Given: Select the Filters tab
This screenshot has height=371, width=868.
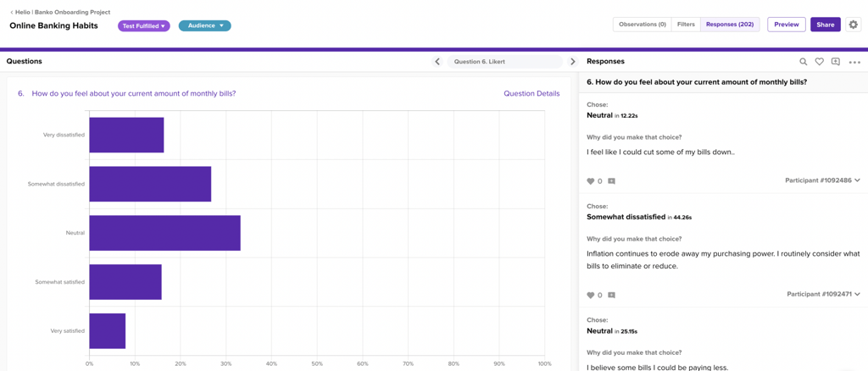Looking at the screenshot, I should (x=686, y=25).
